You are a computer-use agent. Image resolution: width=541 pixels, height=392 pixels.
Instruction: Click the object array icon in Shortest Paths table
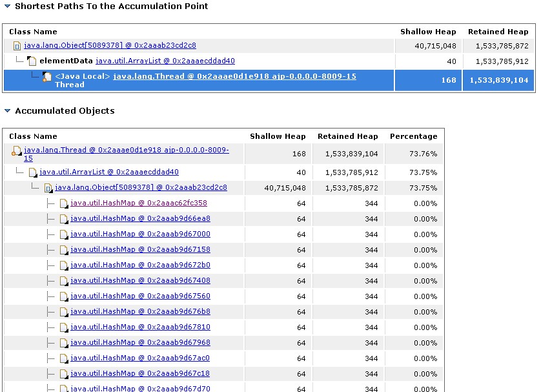point(17,46)
